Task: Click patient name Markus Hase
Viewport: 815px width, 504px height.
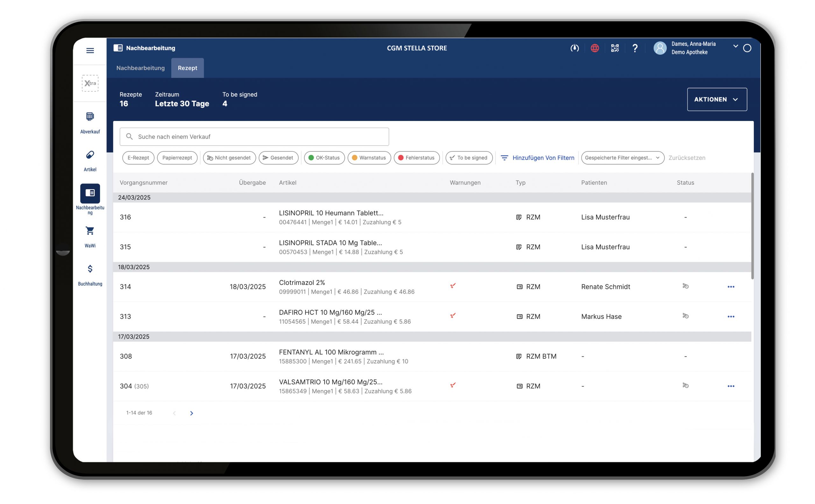Action: tap(601, 317)
